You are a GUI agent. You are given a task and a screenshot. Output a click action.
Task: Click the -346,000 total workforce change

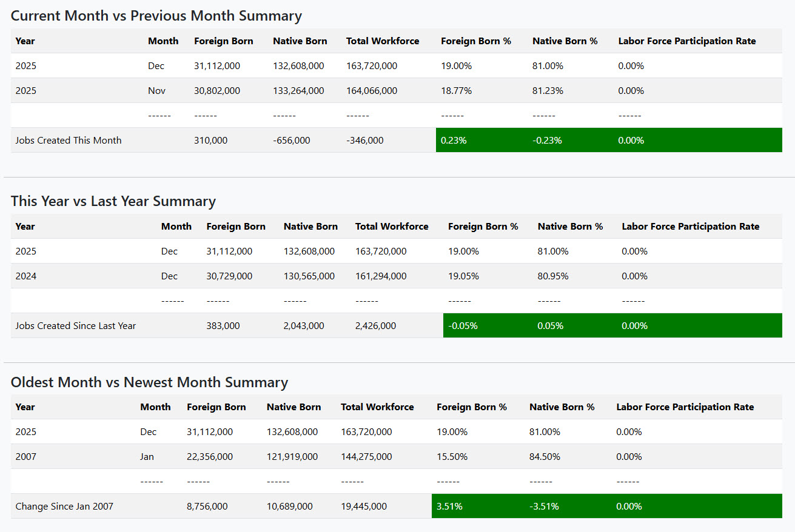(365, 140)
